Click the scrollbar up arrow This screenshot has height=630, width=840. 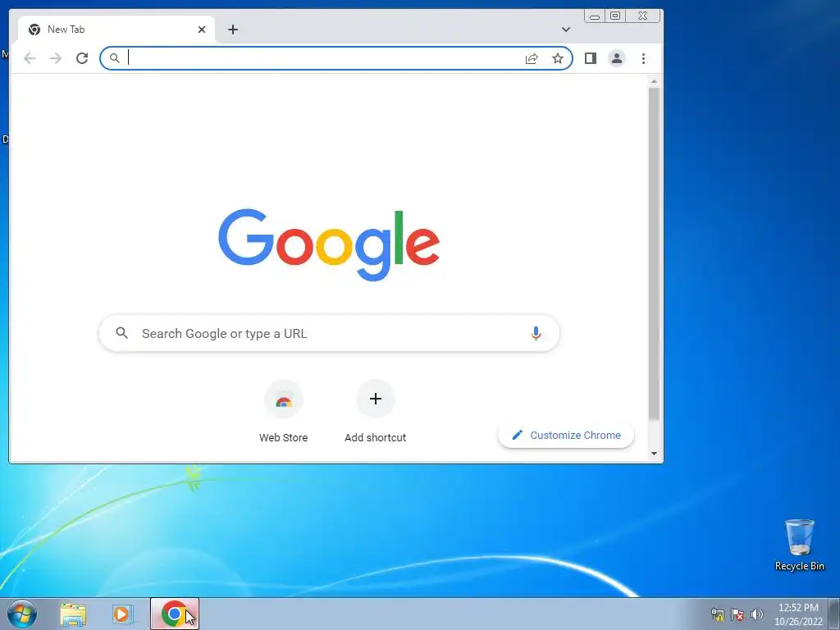(654, 81)
